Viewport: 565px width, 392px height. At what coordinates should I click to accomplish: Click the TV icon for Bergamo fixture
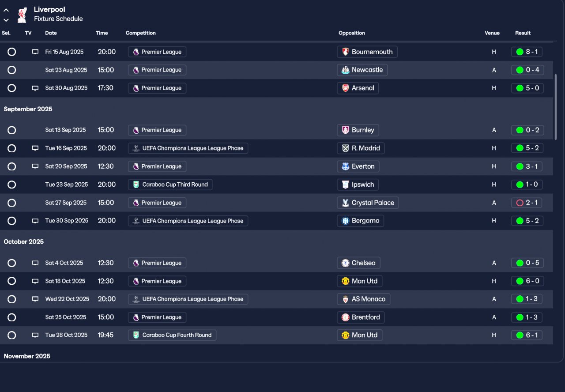(35, 221)
